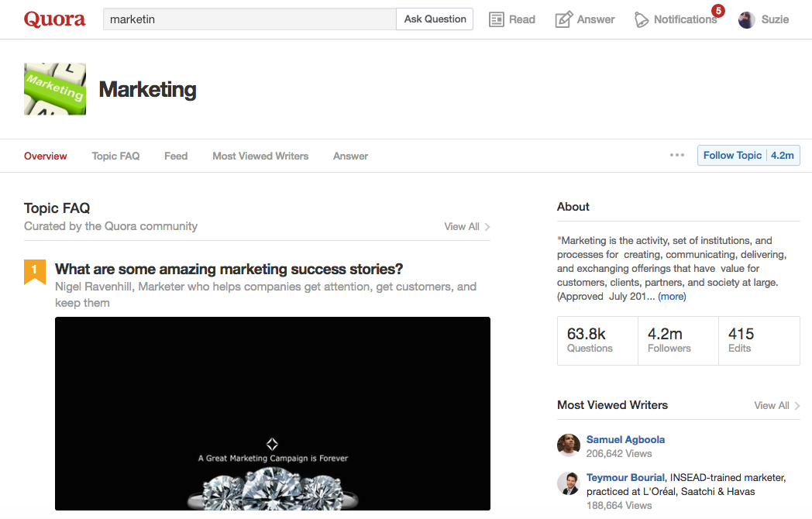Click the 206,642 Views text

[619, 453]
